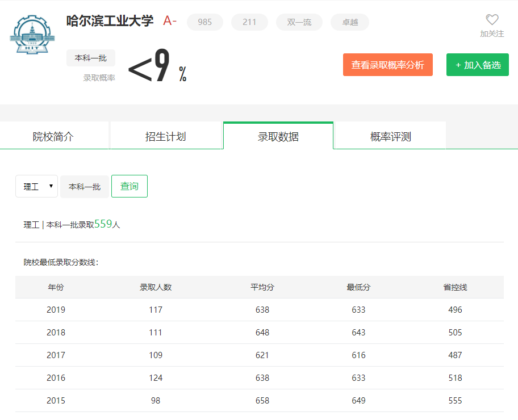Click the 2016 year cell
The image size is (518, 420).
pyautogui.click(x=56, y=378)
